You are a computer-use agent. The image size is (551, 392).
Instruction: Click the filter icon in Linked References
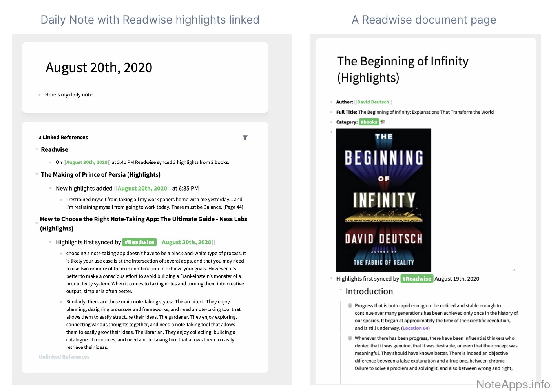[245, 138]
